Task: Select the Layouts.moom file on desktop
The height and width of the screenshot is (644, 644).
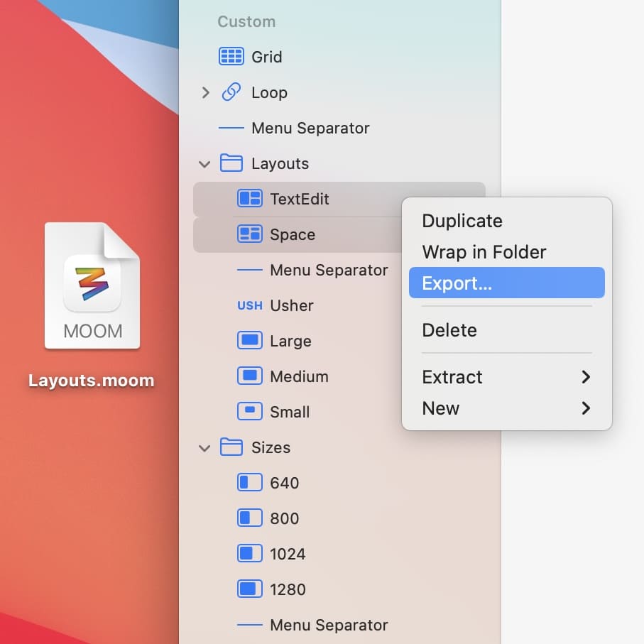Action: [x=92, y=286]
